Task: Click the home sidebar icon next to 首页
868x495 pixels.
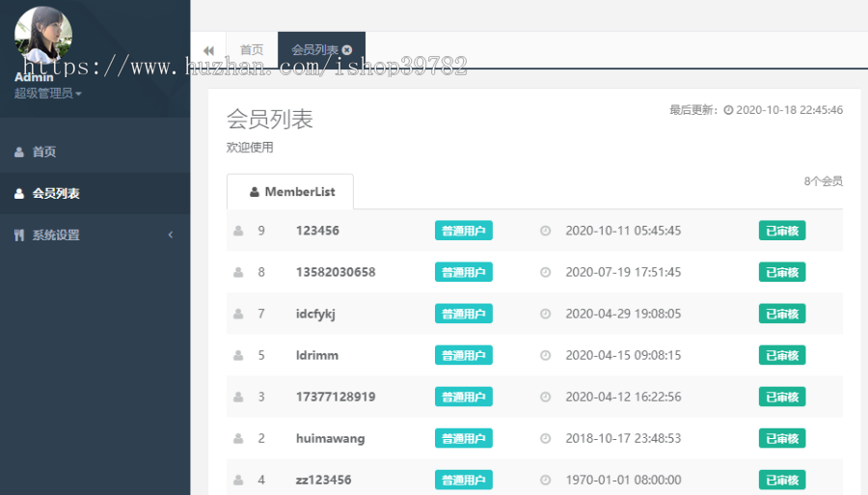Action: point(19,151)
